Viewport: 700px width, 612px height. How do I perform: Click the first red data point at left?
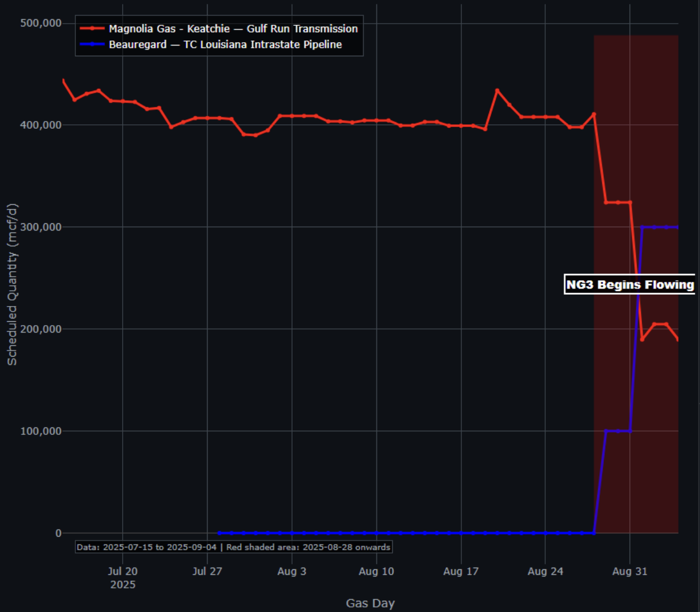click(x=63, y=81)
